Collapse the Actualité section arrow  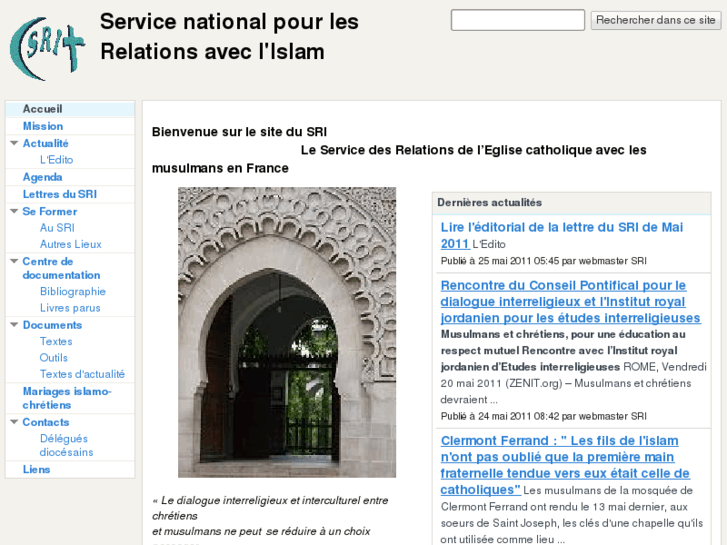point(14,143)
